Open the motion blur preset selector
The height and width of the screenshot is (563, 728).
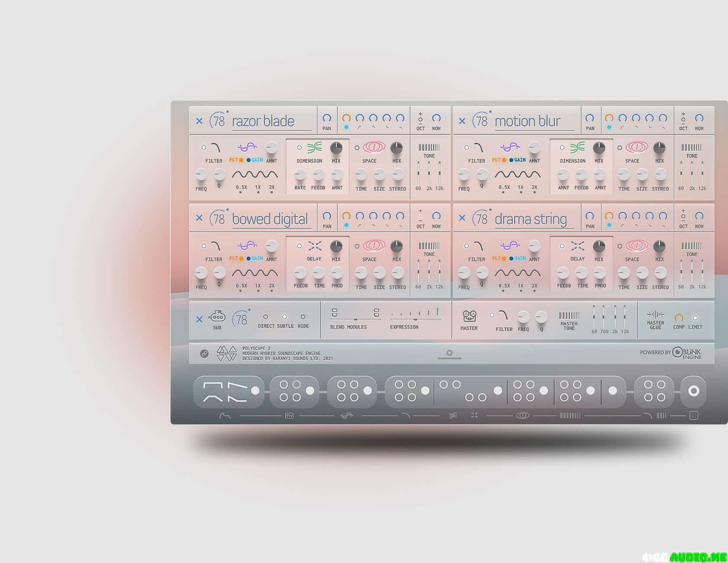click(x=527, y=122)
